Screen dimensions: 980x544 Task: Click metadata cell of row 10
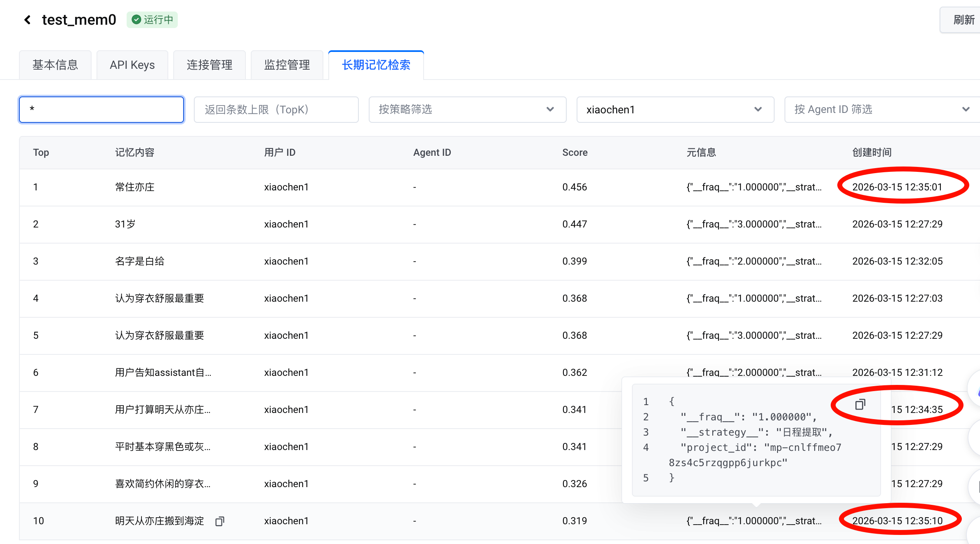point(754,521)
